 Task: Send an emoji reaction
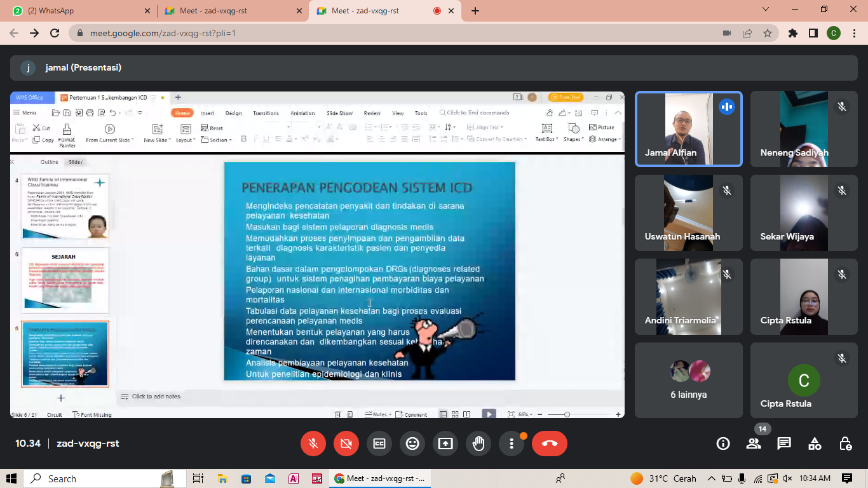[x=412, y=444]
